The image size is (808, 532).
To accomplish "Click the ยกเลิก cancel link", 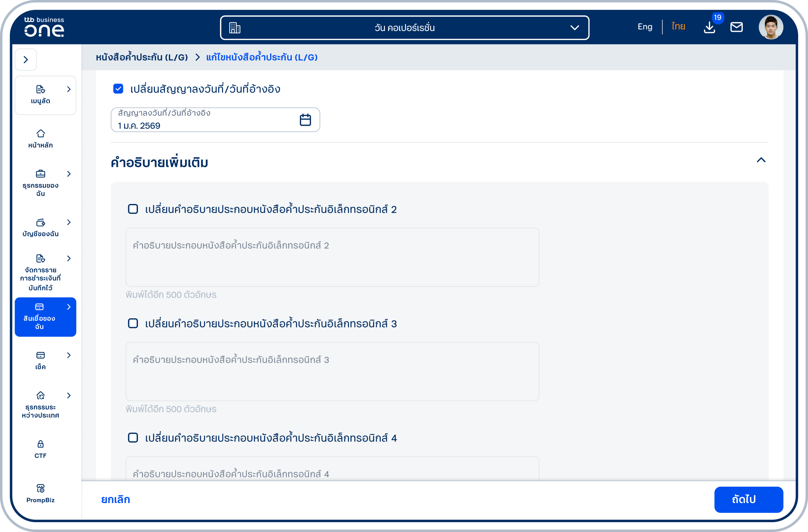I will (115, 499).
